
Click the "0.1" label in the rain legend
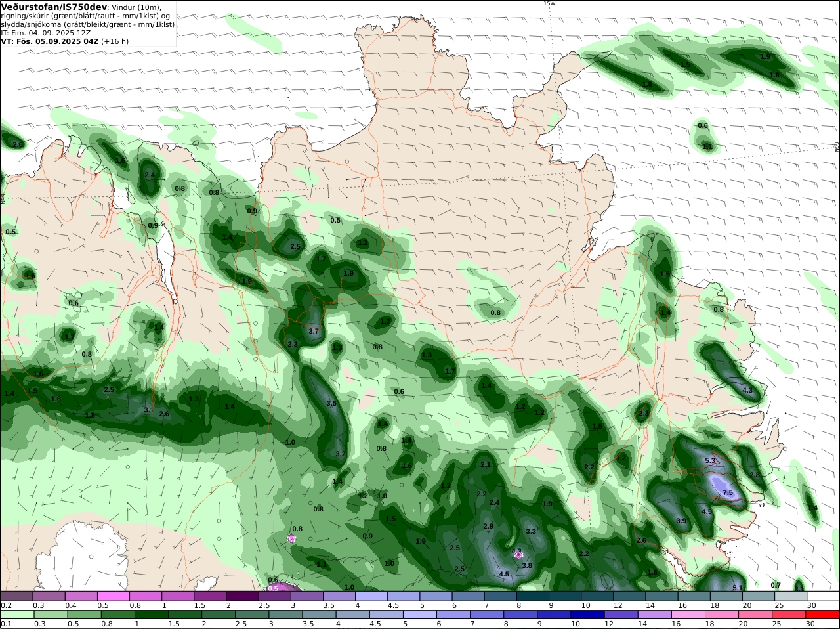click(6, 624)
